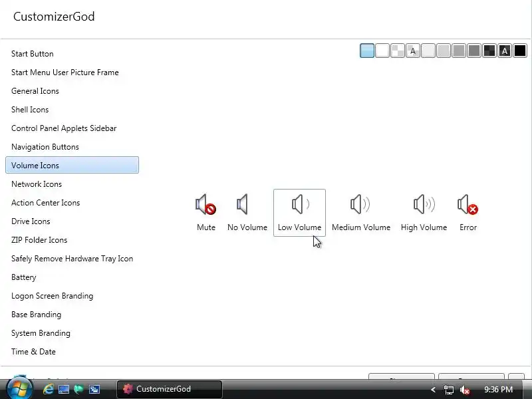View Action Center Icons
This screenshot has width=532, height=399.
click(45, 203)
